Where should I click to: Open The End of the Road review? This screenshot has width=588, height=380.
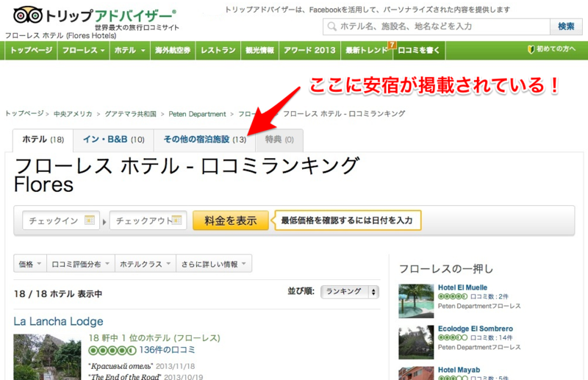[125, 376]
